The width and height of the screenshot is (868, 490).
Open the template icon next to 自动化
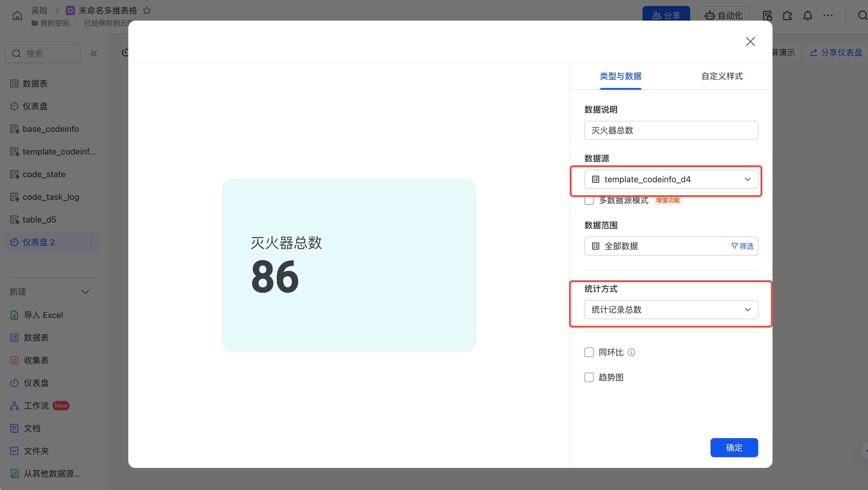pyautogui.click(x=767, y=16)
